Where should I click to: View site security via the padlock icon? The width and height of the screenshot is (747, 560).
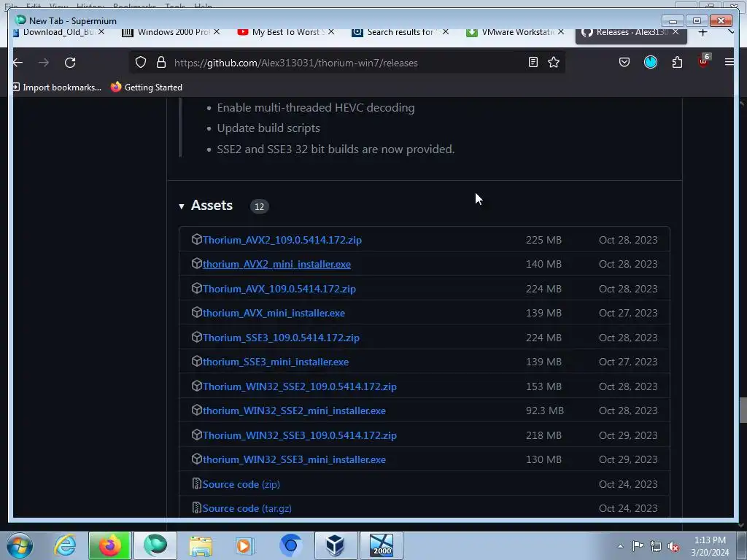click(161, 63)
